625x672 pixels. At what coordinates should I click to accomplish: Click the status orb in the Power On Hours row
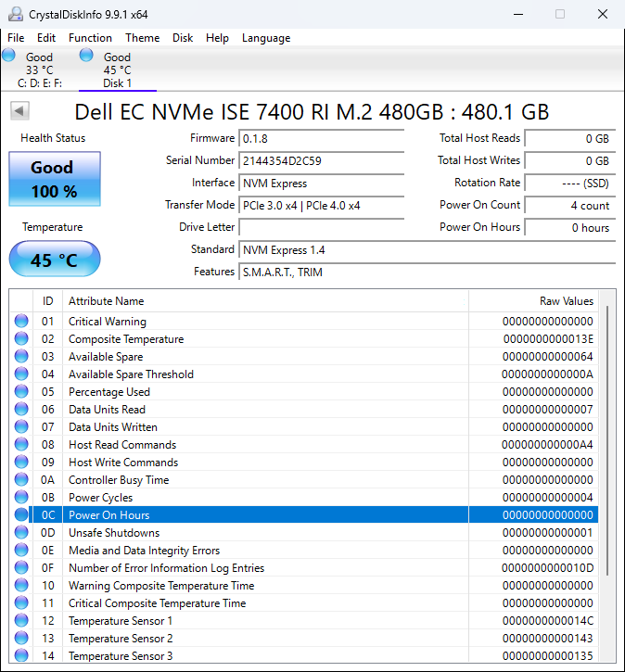(21, 514)
